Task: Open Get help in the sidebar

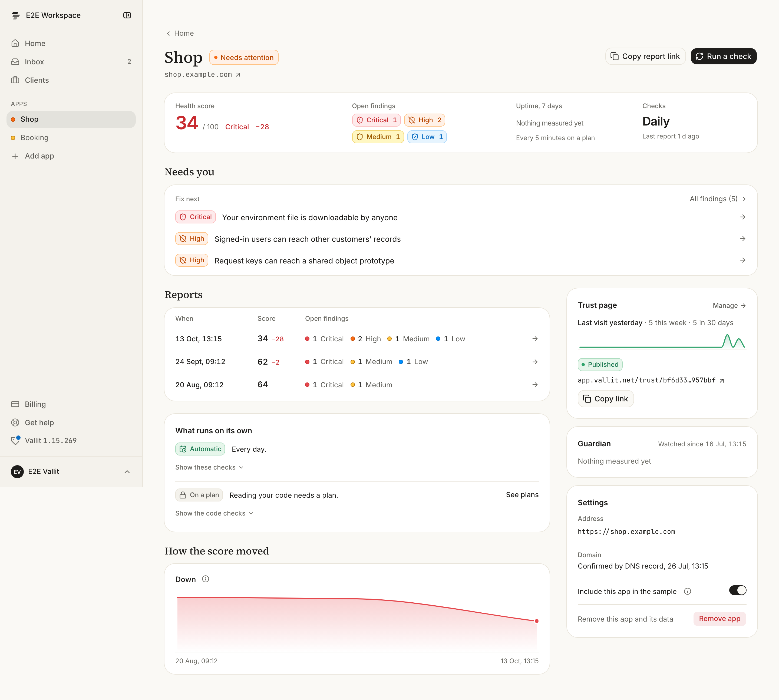Action: click(71, 423)
